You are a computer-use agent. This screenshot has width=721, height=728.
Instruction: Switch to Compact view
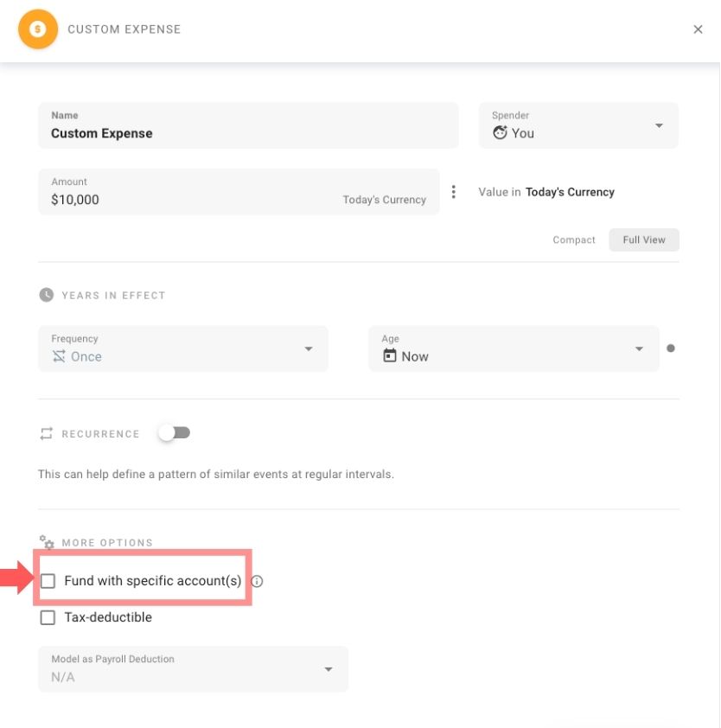[x=573, y=239]
